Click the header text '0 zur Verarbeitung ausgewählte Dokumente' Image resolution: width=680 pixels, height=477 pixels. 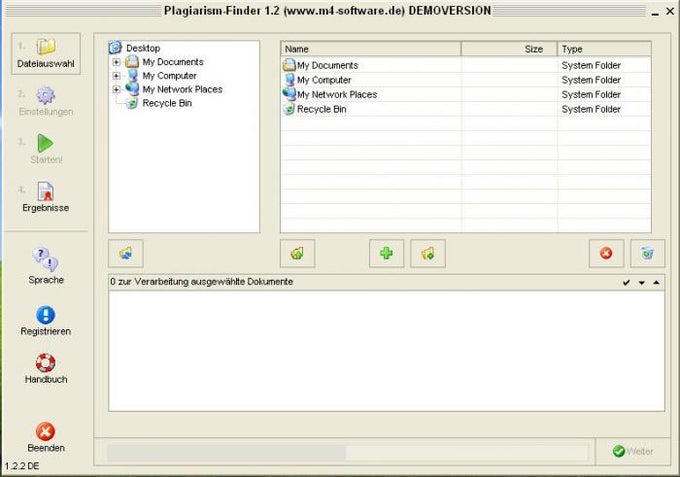click(202, 282)
